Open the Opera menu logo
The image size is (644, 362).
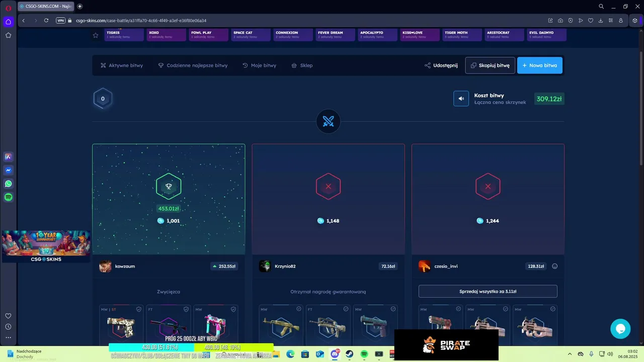pos(8,8)
